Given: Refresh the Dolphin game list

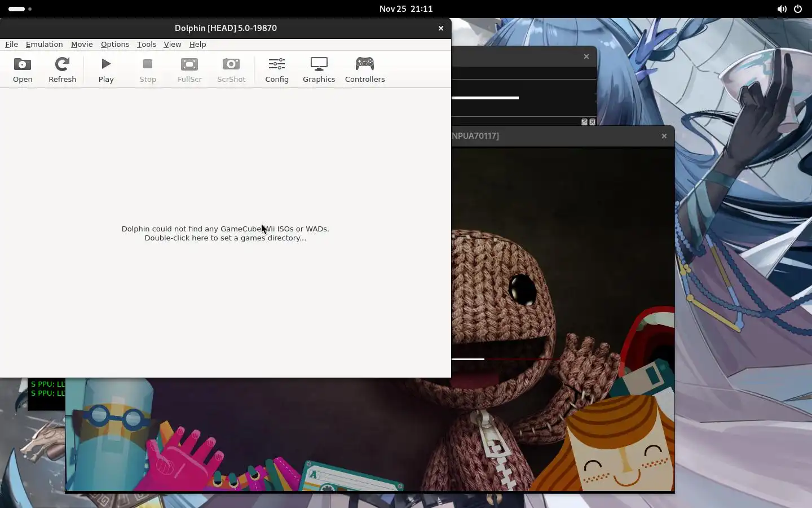Looking at the screenshot, I should 62,70.
